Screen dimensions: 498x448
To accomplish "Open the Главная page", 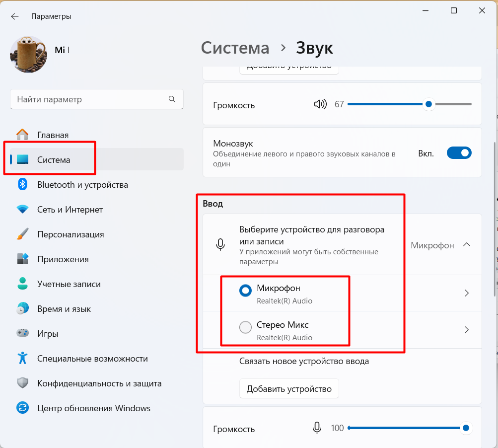I will [x=53, y=135].
